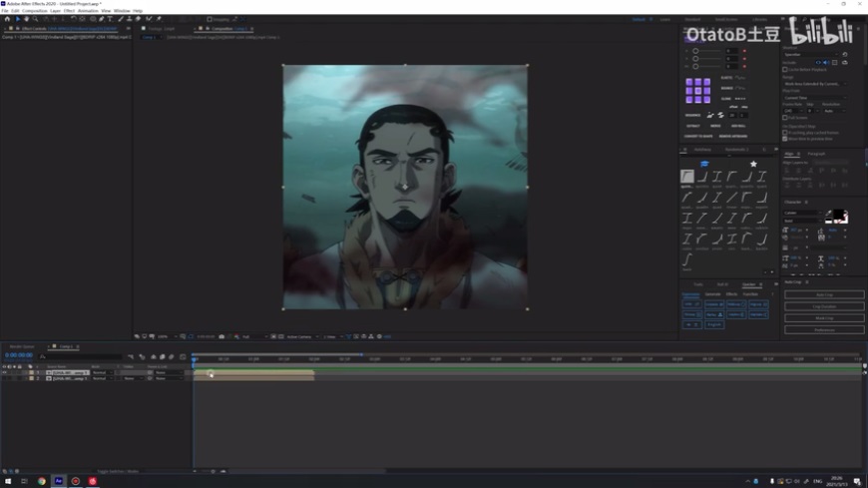Viewport: 868px width, 488px height.
Task: Open the File menu
Action: pyautogui.click(x=5, y=11)
